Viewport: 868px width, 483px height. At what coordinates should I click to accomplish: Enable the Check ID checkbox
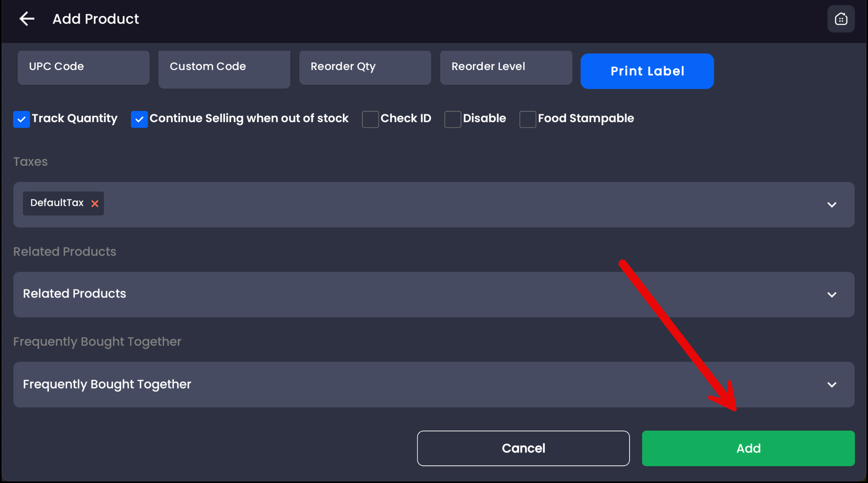click(x=370, y=119)
